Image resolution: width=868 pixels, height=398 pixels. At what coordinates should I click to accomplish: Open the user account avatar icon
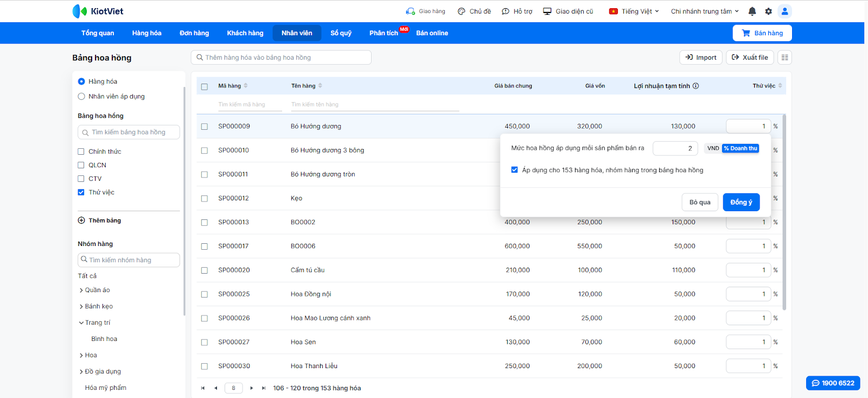784,11
